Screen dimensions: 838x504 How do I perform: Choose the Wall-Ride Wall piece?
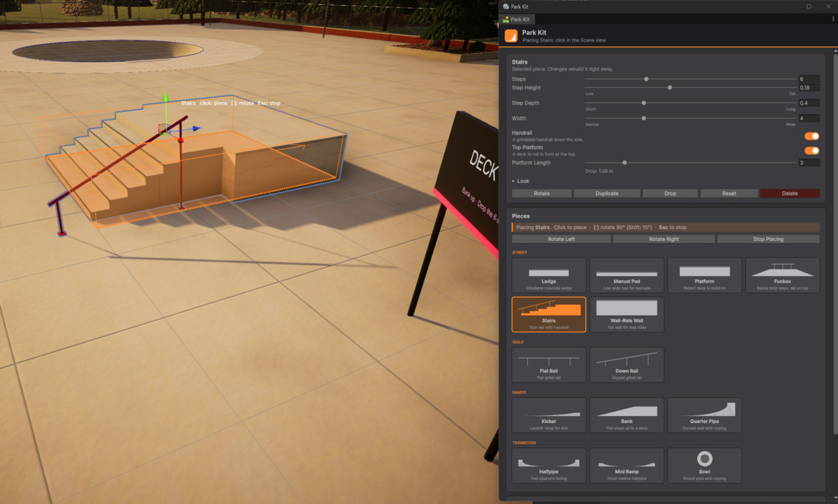click(x=626, y=315)
